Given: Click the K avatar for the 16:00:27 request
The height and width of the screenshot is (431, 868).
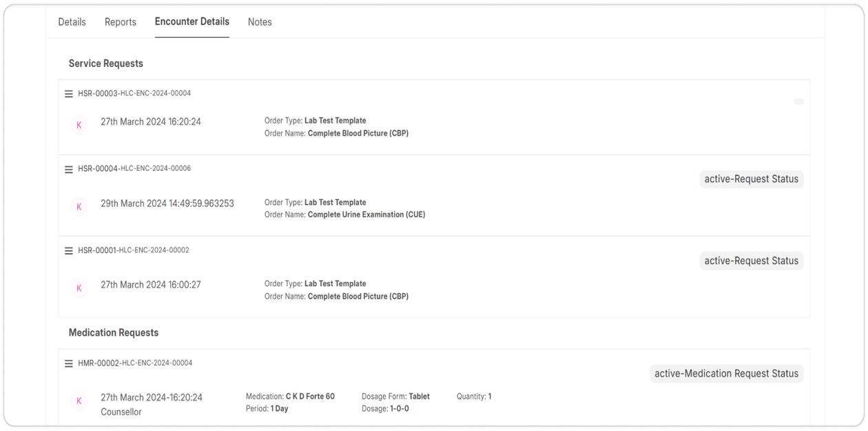Looking at the screenshot, I should point(79,288).
